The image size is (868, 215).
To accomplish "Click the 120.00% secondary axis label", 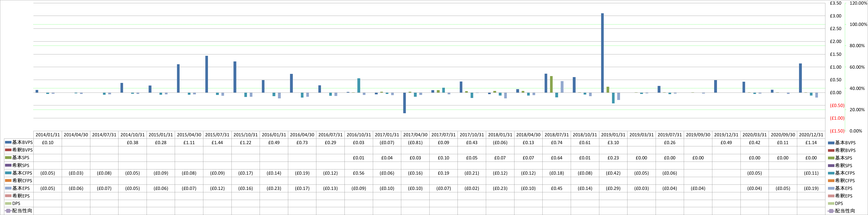I will click(858, 3).
